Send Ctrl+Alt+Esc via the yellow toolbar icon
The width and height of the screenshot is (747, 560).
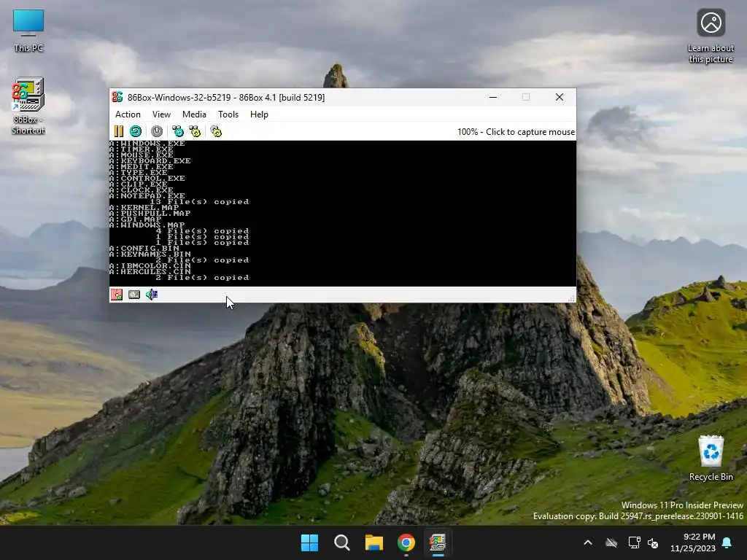point(195,131)
